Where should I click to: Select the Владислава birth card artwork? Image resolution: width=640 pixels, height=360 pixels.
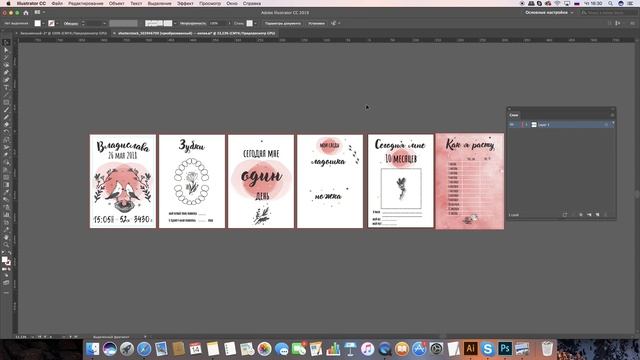coord(123,181)
